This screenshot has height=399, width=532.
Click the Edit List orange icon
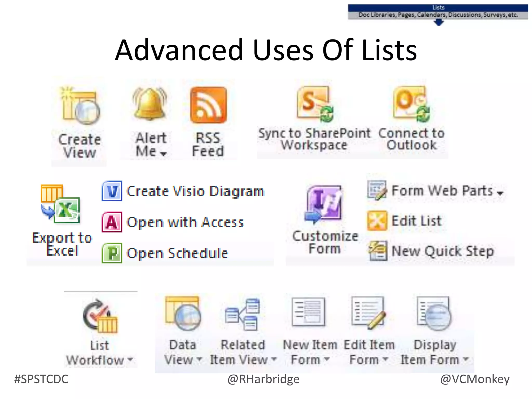pos(377,221)
